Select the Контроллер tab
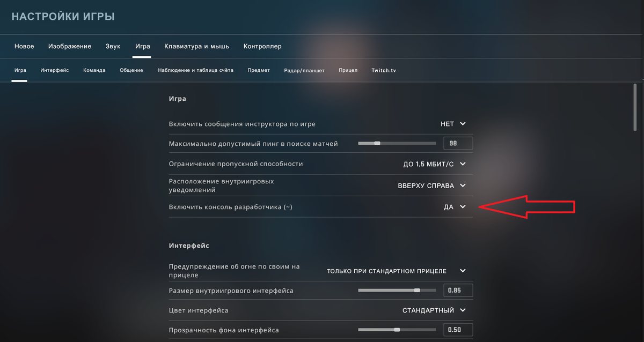Viewport: 644px width, 342px height. tap(262, 47)
